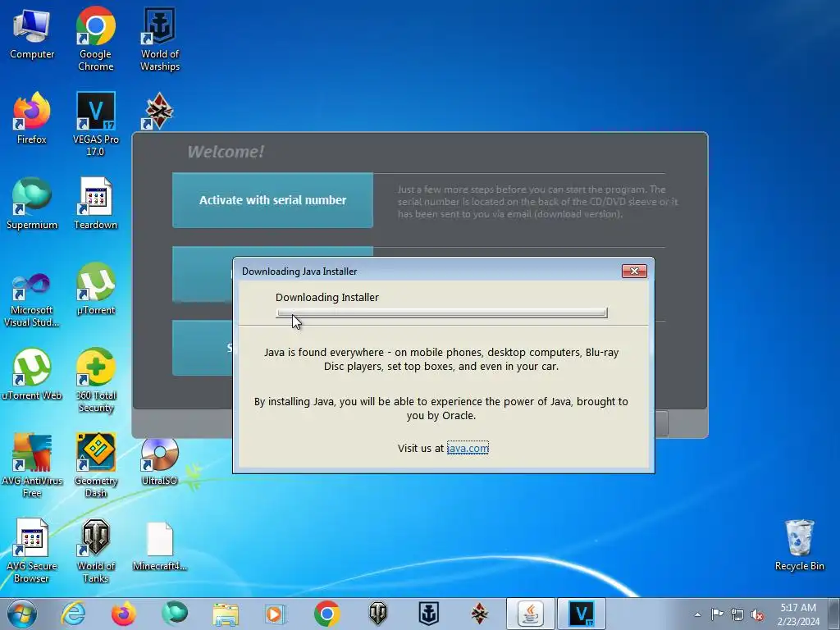This screenshot has height=630, width=840.
Task: Open AVG Secure Browser desktop shortcut
Action: click(x=32, y=550)
